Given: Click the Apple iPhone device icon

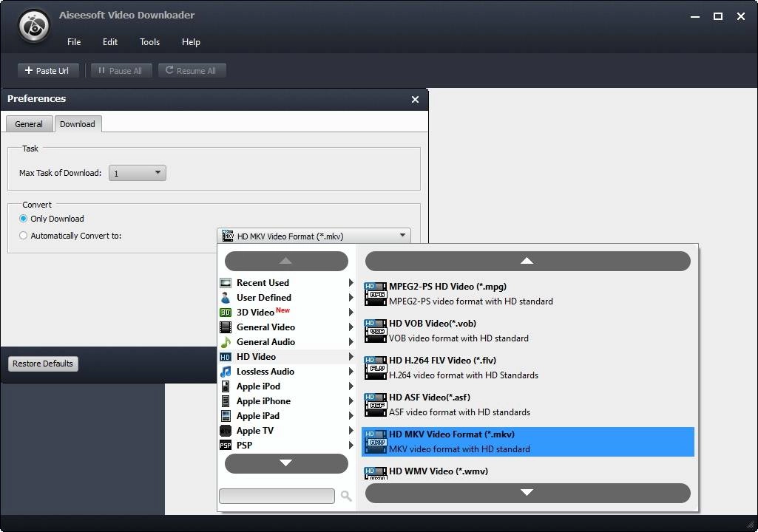Looking at the screenshot, I should pos(226,401).
